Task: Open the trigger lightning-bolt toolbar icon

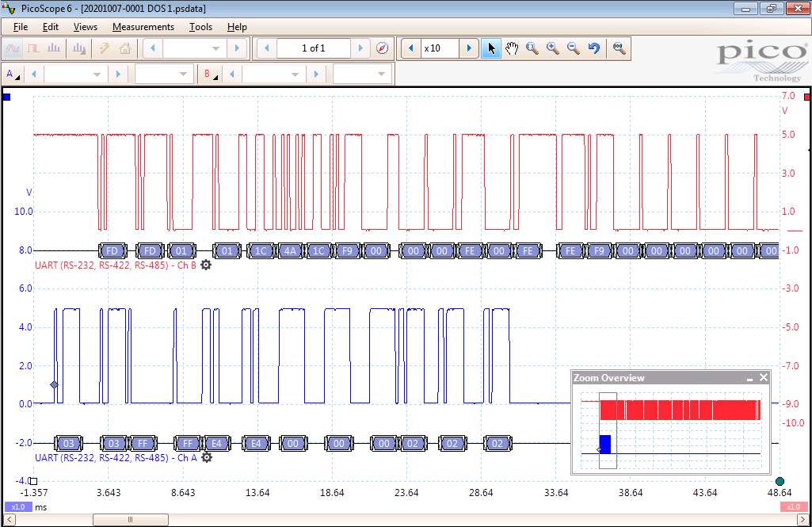Action: (104, 48)
